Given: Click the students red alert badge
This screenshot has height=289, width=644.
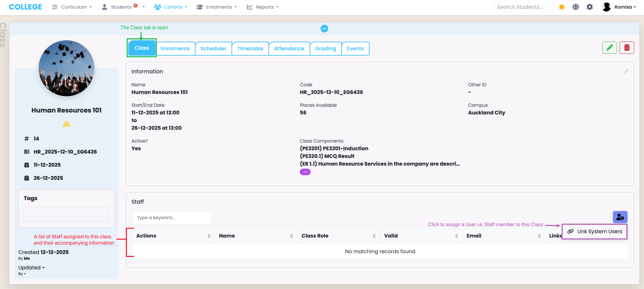Looking at the screenshot, I should (136, 6).
